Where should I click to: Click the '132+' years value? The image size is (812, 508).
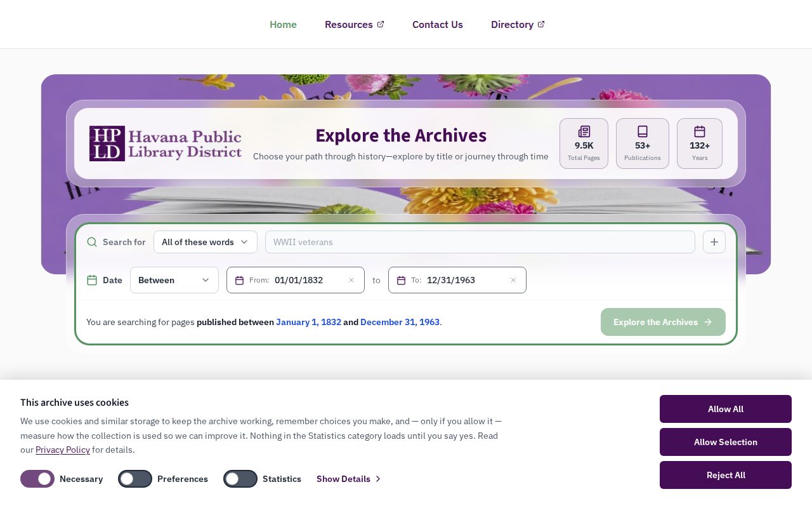(x=700, y=145)
